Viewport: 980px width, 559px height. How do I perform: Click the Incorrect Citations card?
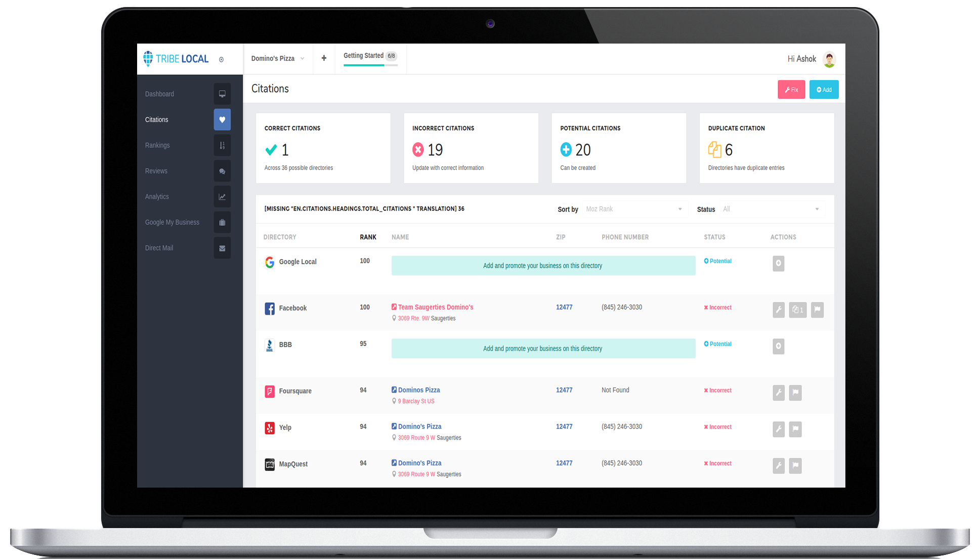471,148
